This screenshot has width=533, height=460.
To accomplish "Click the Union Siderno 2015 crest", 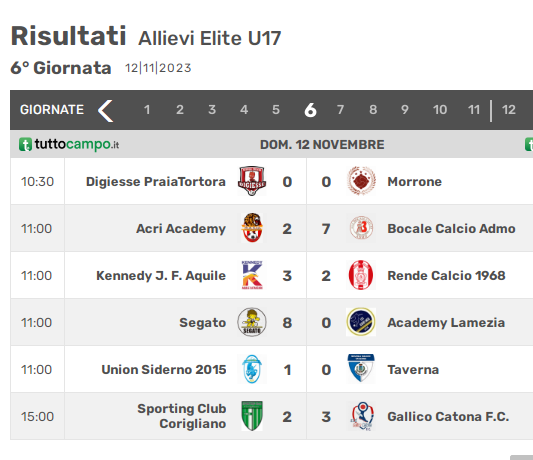I will click(x=252, y=369).
